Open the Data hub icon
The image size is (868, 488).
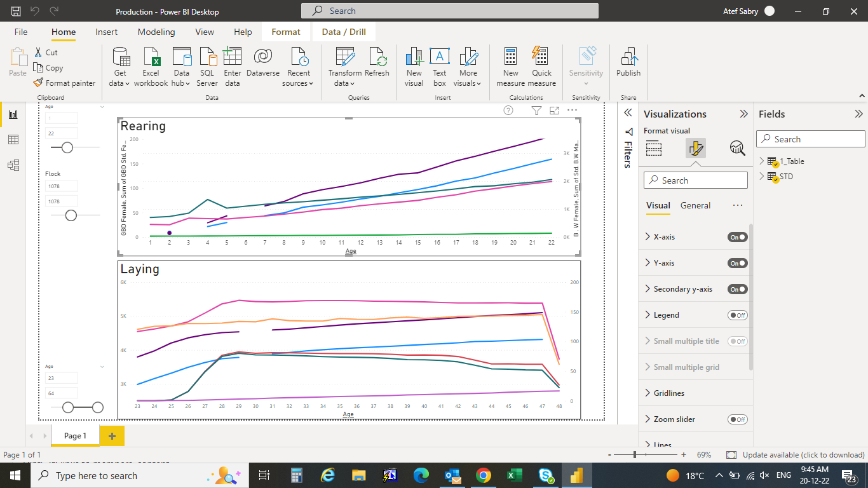(x=181, y=66)
